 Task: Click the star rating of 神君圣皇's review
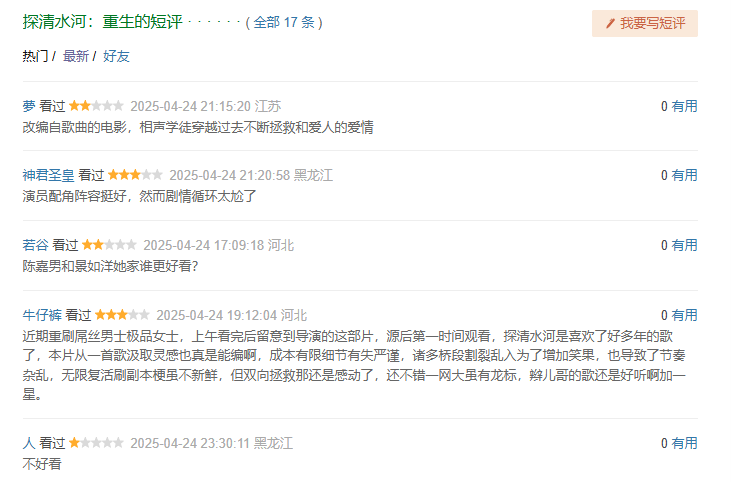click(x=135, y=175)
